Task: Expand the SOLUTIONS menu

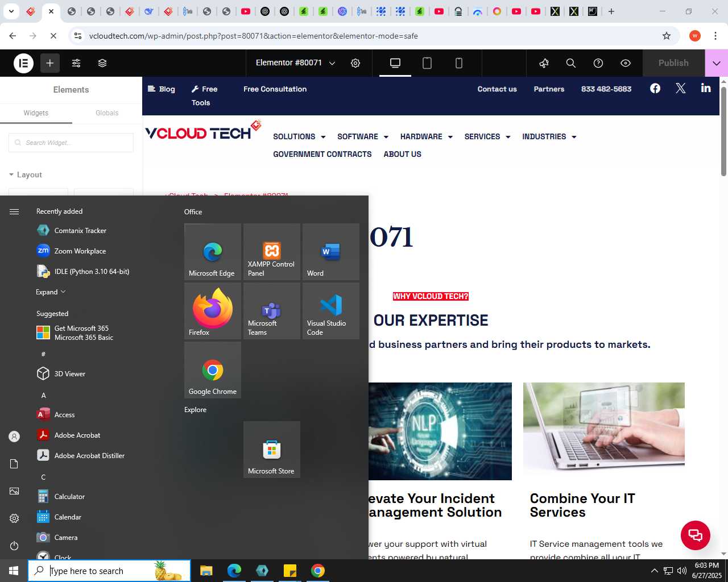Action: 299,137
